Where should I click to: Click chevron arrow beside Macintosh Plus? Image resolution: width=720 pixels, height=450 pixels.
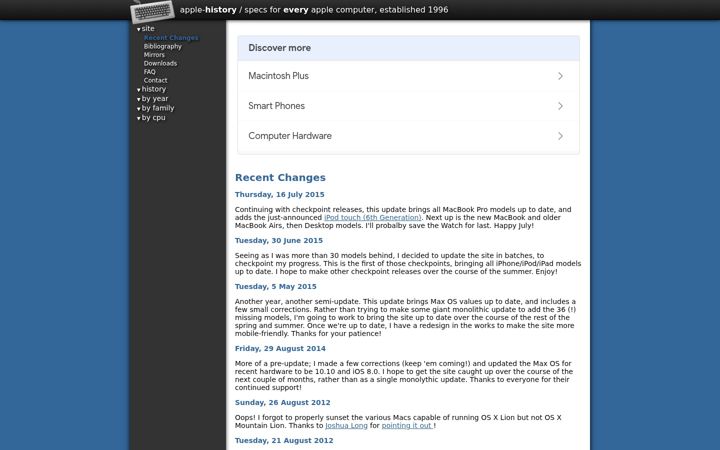point(560,76)
